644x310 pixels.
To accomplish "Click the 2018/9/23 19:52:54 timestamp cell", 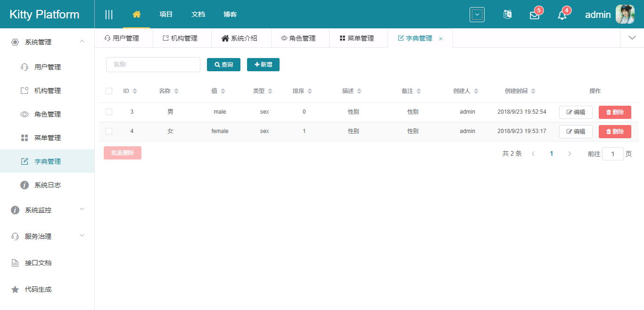I will (522, 112).
